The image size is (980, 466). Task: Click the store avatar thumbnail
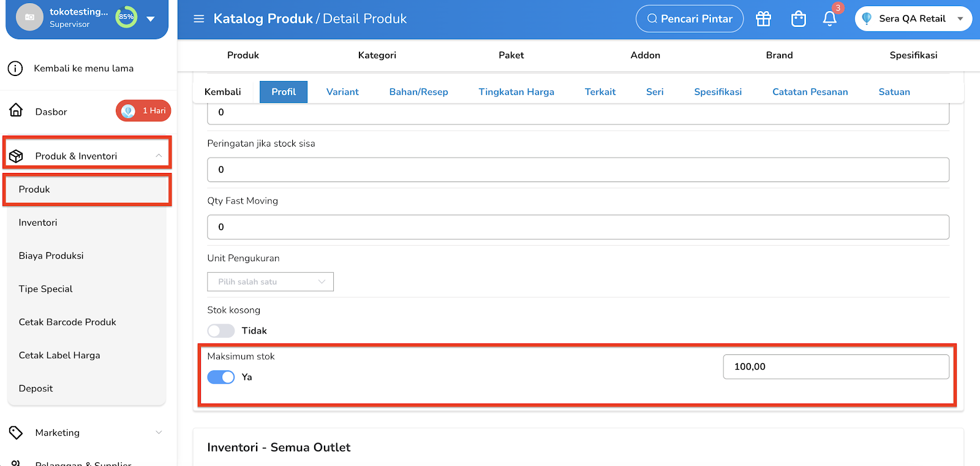coord(29,17)
